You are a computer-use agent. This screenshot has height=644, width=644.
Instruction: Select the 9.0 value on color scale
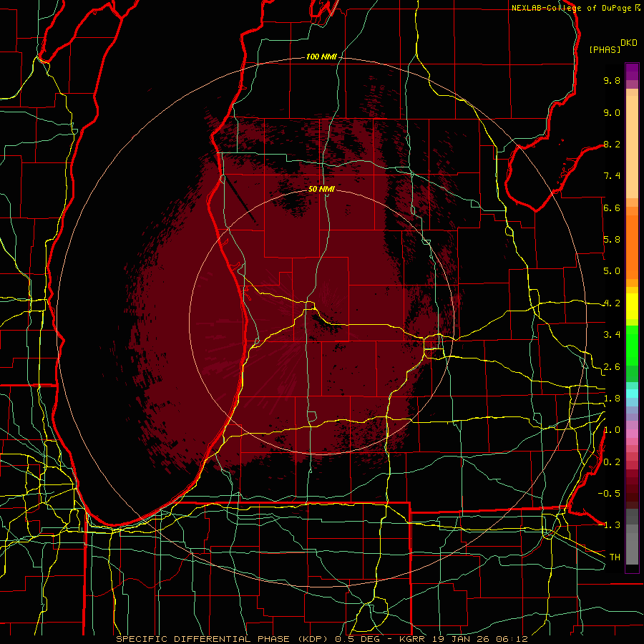coord(612,112)
